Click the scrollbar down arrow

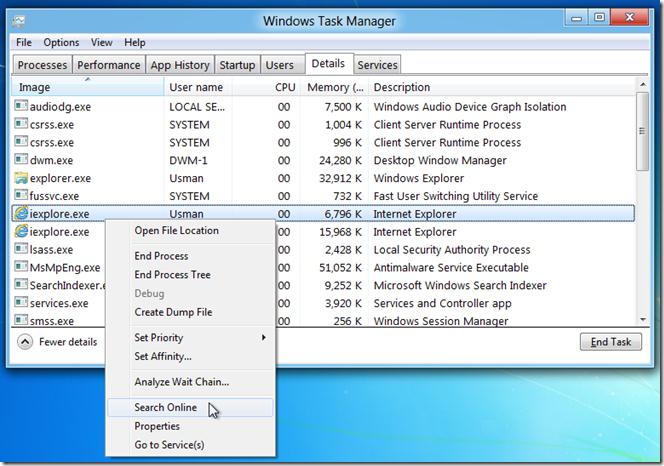click(x=643, y=319)
